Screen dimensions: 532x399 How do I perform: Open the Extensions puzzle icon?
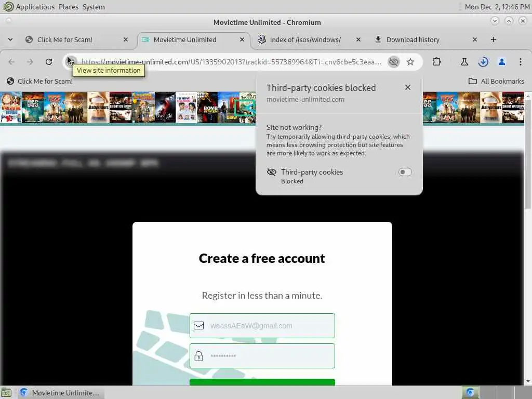click(436, 62)
